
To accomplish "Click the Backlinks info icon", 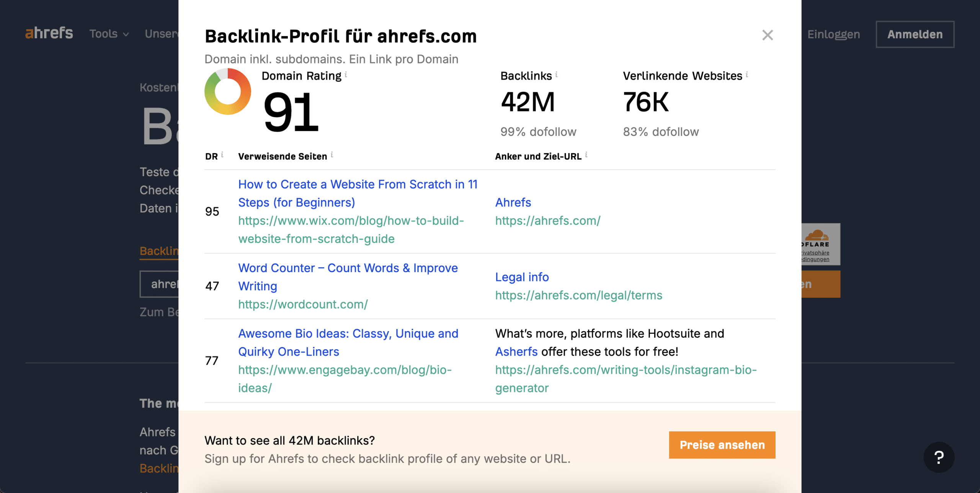I will pyautogui.click(x=556, y=74).
